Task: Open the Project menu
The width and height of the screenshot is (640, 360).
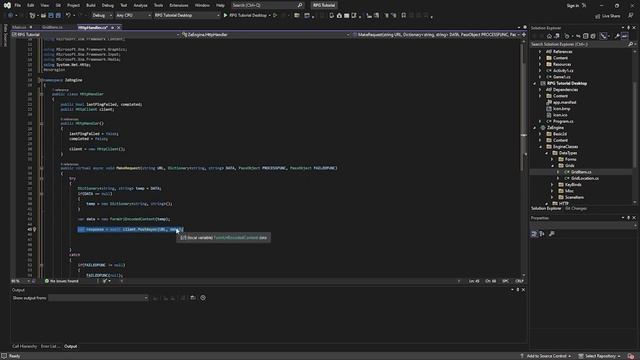Action: coord(73,5)
